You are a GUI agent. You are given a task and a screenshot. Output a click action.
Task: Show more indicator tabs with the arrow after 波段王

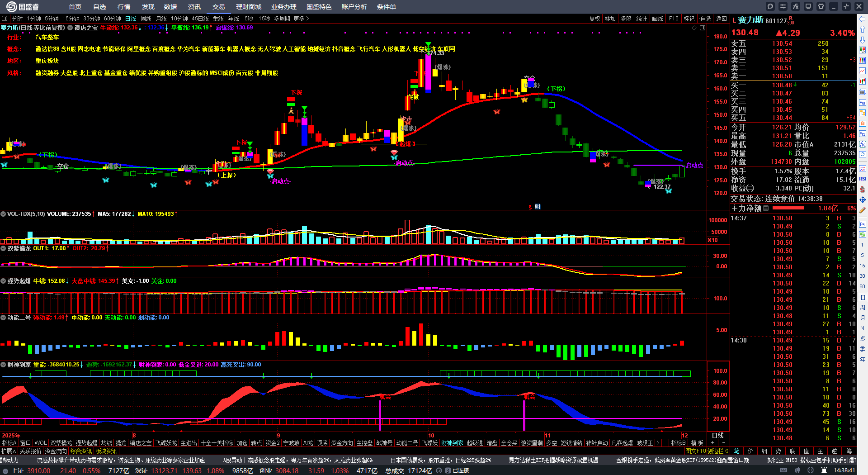(658, 443)
